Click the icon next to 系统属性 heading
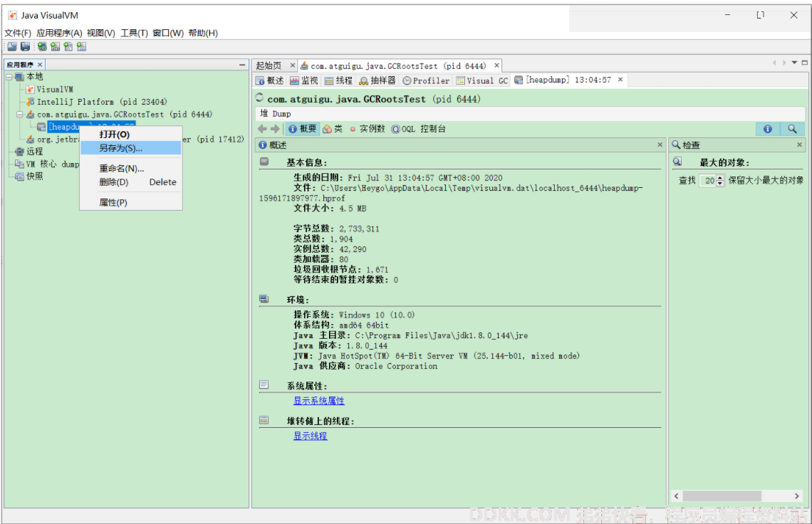 (264, 384)
